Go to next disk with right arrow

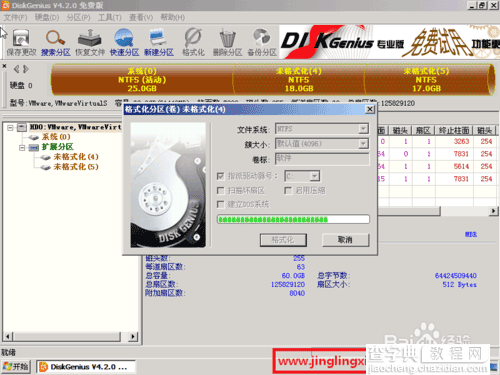point(26,69)
